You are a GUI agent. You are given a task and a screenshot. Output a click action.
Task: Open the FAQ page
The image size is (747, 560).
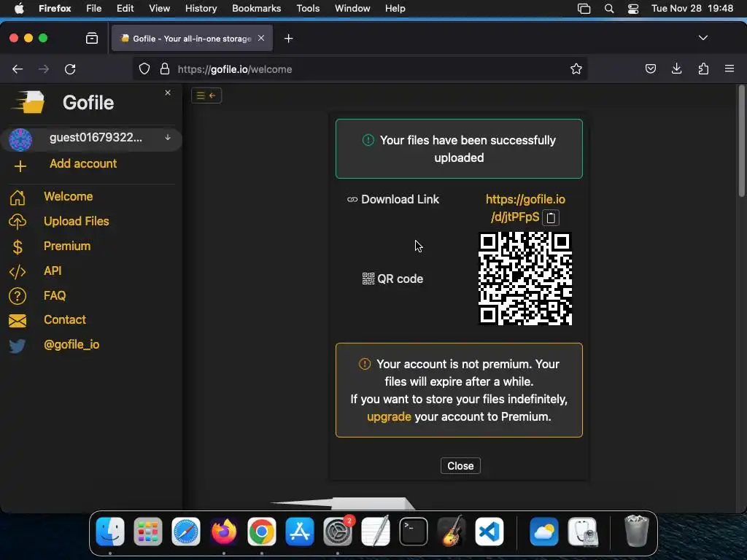tap(55, 296)
